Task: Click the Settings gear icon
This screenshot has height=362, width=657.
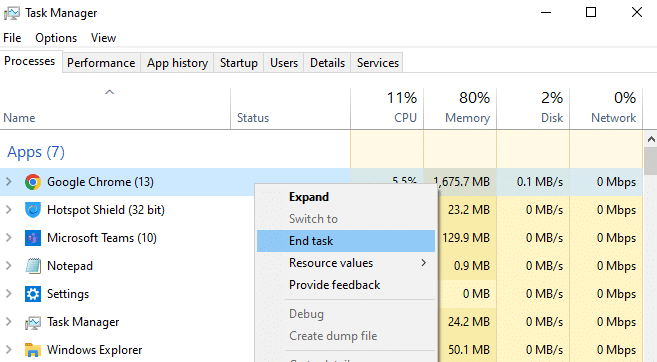Action: pyautogui.click(x=33, y=294)
